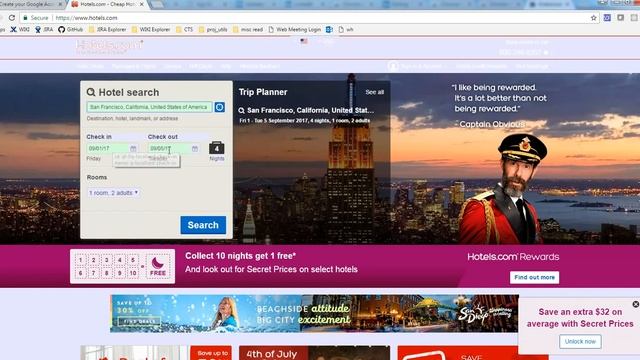The image size is (640, 360).
Task: Click the Hotels.com logo
Action: [109, 46]
